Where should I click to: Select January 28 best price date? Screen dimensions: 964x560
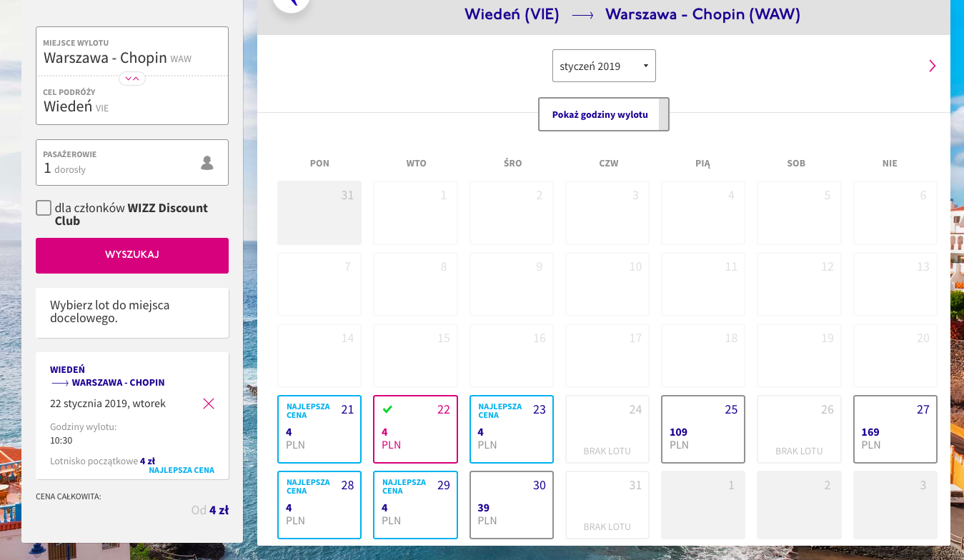click(319, 505)
